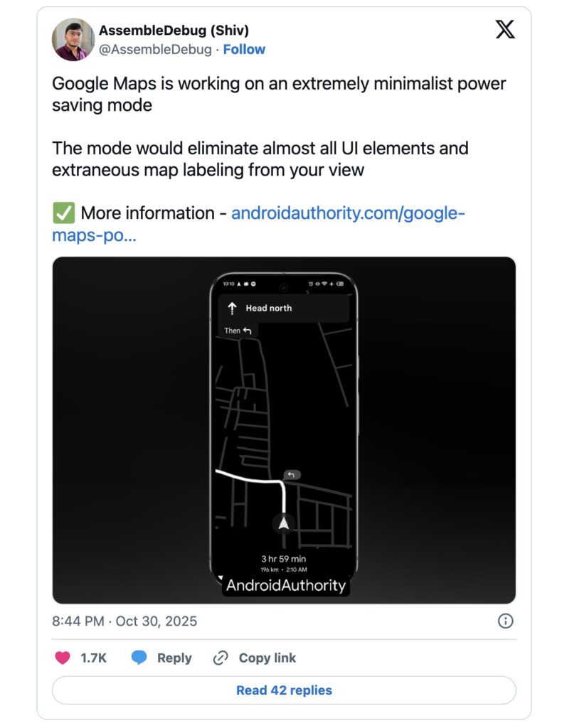Image resolution: width=562 pixels, height=728 pixels.
Task: Click the 3 hr 59 min ETA text
Action: coord(284,559)
